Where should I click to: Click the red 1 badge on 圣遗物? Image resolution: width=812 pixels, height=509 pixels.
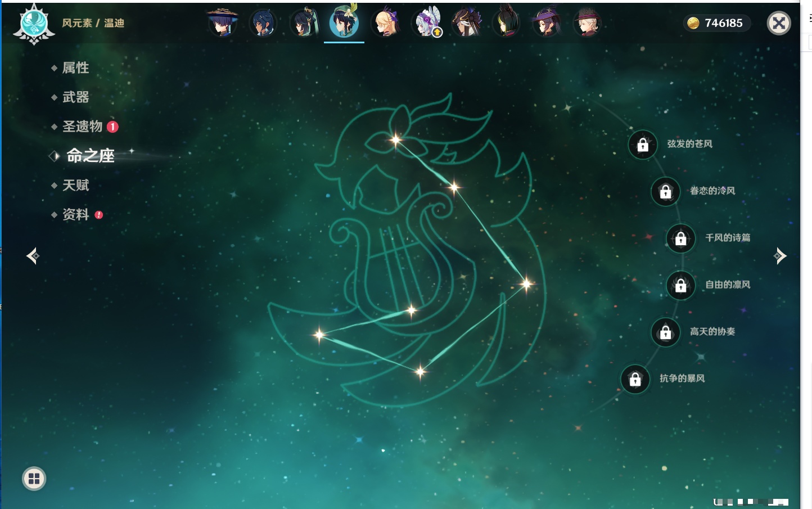tap(112, 127)
